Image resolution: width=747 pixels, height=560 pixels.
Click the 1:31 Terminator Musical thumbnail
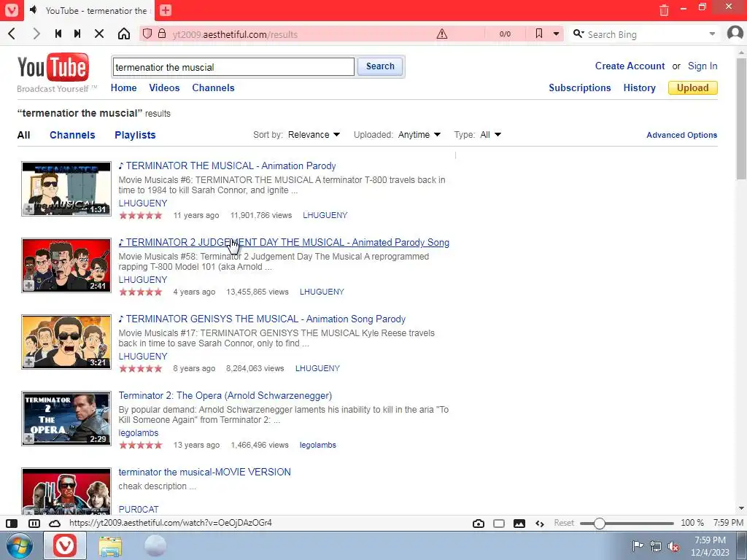[66, 189]
